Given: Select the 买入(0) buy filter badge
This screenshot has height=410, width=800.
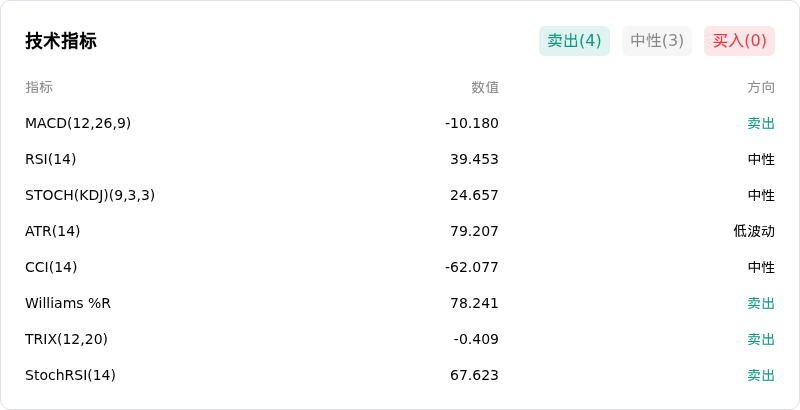Looking at the screenshot, I should coord(740,41).
